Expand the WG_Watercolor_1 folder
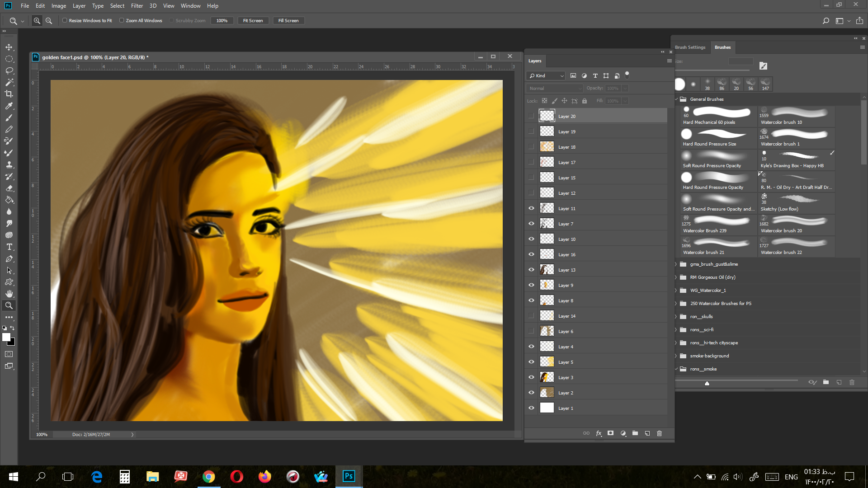This screenshot has width=868, height=488. [677, 291]
